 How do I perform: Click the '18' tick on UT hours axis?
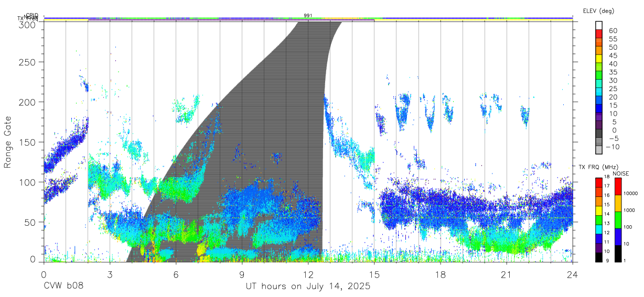pyautogui.click(x=441, y=275)
